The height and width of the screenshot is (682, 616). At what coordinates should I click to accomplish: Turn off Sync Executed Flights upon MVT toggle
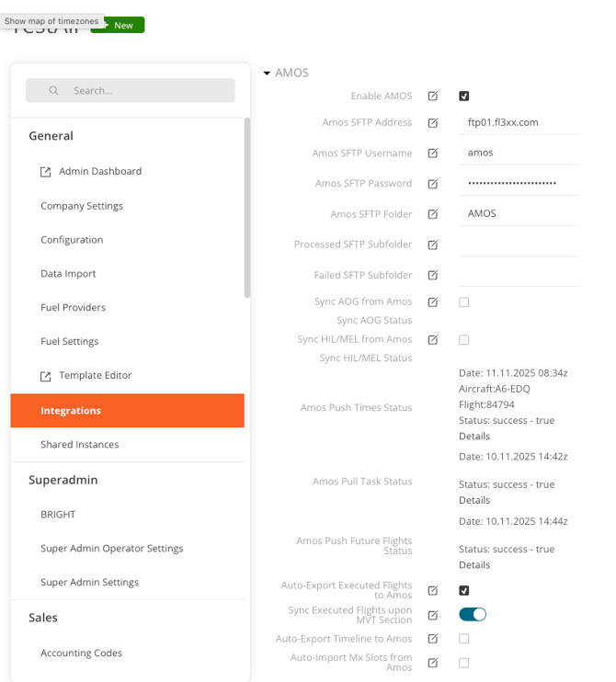[x=473, y=614]
